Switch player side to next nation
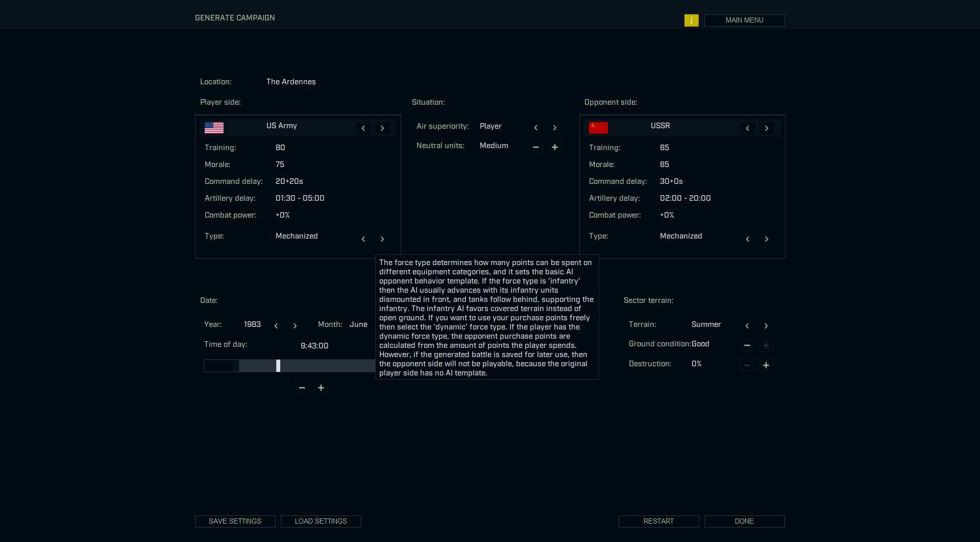The width and height of the screenshot is (980, 542). coord(382,128)
